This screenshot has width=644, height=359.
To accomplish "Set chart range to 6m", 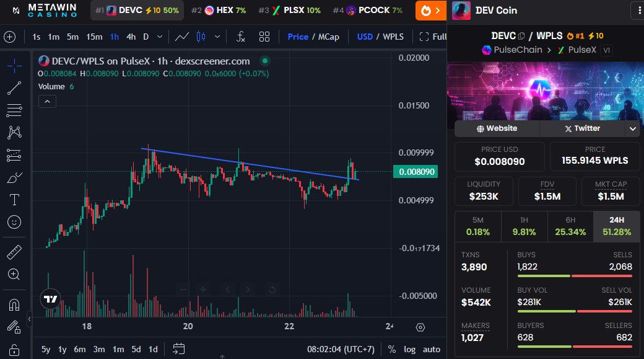I will coord(80,349).
